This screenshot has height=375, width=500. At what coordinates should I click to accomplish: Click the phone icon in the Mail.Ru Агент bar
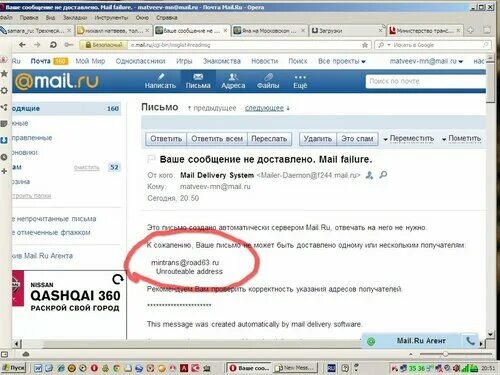(x=470, y=341)
